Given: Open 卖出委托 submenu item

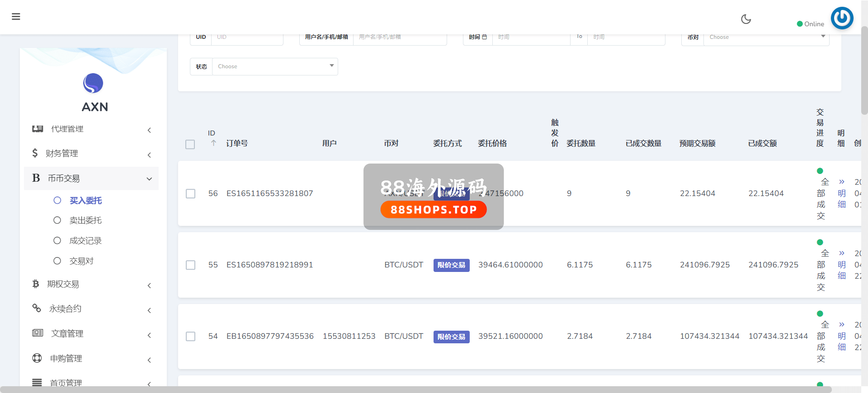Looking at the screenshot, I should point(85,220).
